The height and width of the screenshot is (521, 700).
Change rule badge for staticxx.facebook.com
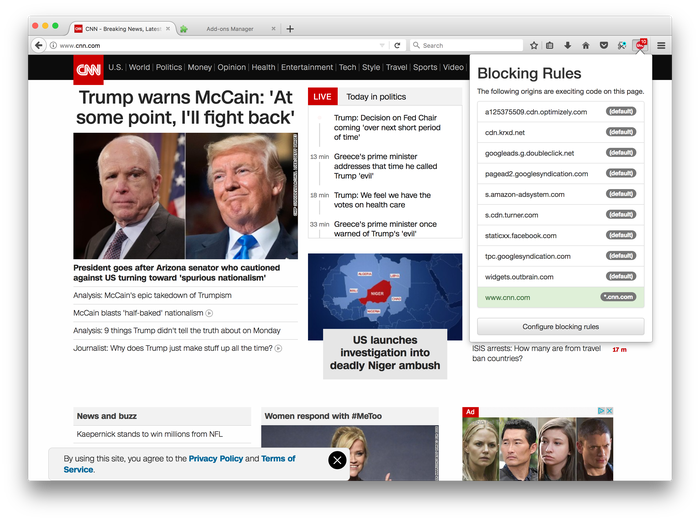621,235
